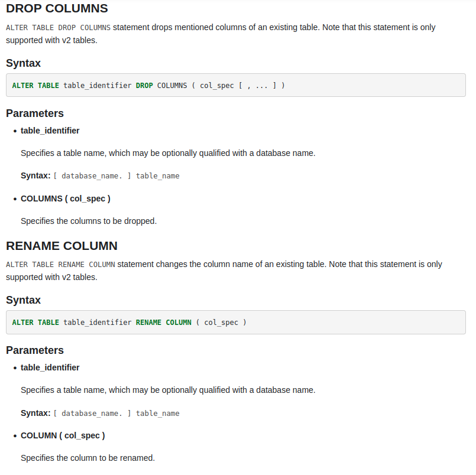Click the RENAME COLUMN syntax code block
The height and width of the screenshot is (475, 476).
coord(236,322)
